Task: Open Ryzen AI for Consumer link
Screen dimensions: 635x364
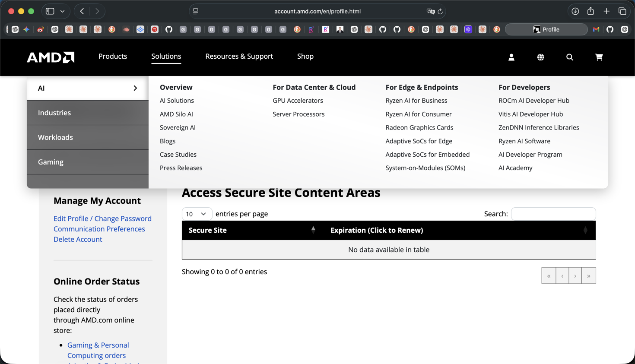Action: [419, 114]
